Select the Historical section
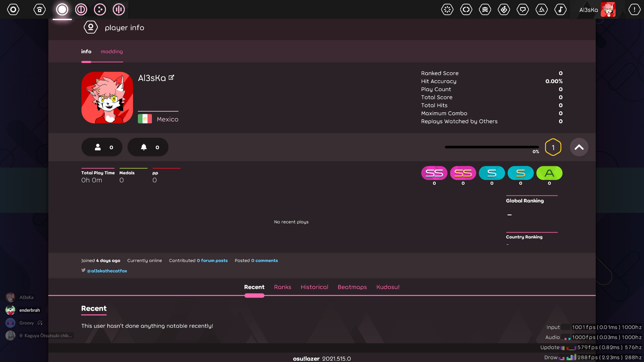The width and height of the screenshot is (644, 362). pos(314,287)
